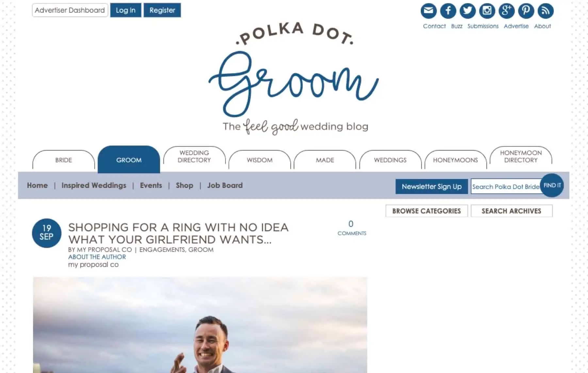
Task: Open the Twitter bird icon
Action: [467, 11]
